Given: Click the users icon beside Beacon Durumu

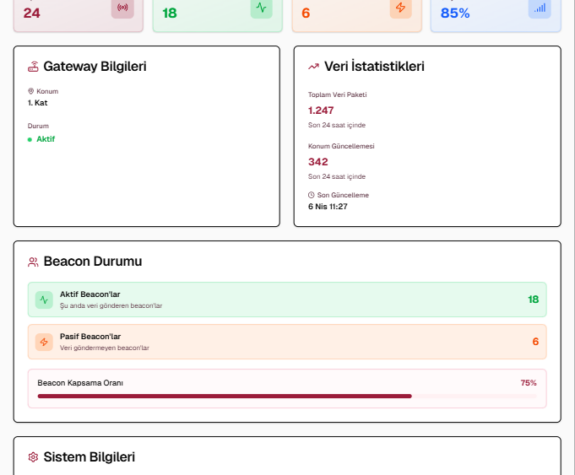Looking at the screenshot, I should coord(33,262).
